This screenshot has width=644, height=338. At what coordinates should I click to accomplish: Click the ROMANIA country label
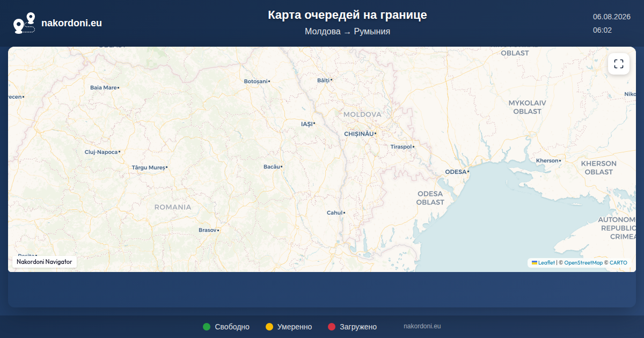pyautogui.click(x=173, y=207)
